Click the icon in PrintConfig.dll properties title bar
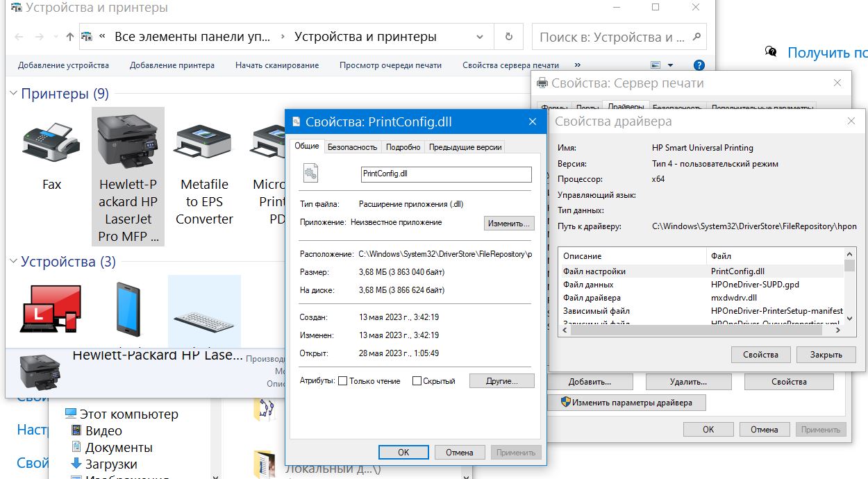Viewport: 868px width, 479px height. point(297,121)
